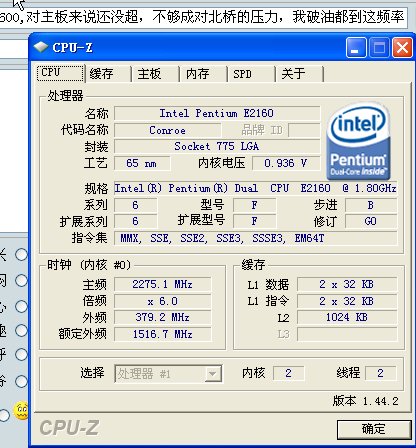Click the 处理器 #1 combo box

tap(168, 374)
